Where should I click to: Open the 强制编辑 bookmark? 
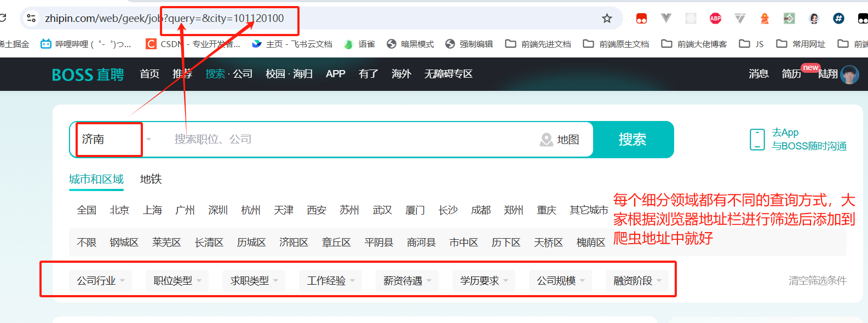click(469, 44)
